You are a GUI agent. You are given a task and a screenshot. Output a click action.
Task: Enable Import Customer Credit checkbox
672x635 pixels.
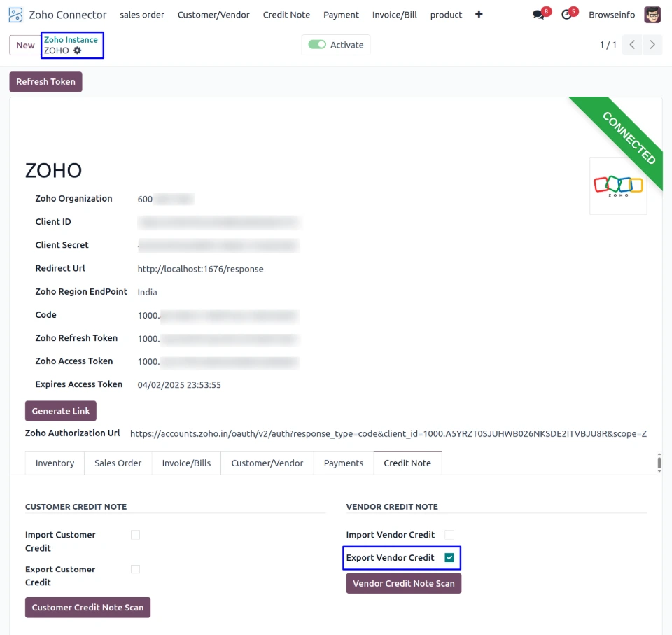(x=135, y=535)
